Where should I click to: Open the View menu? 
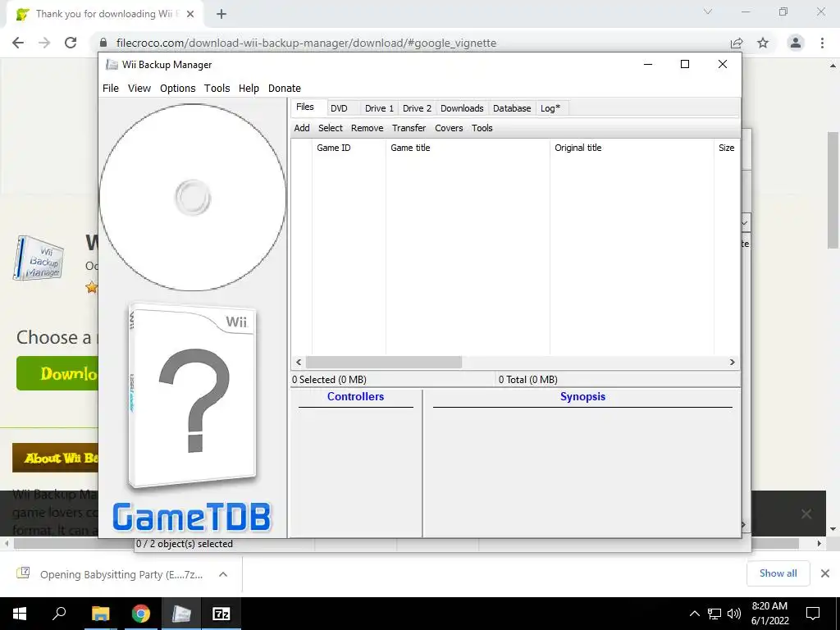pos(139,89)
